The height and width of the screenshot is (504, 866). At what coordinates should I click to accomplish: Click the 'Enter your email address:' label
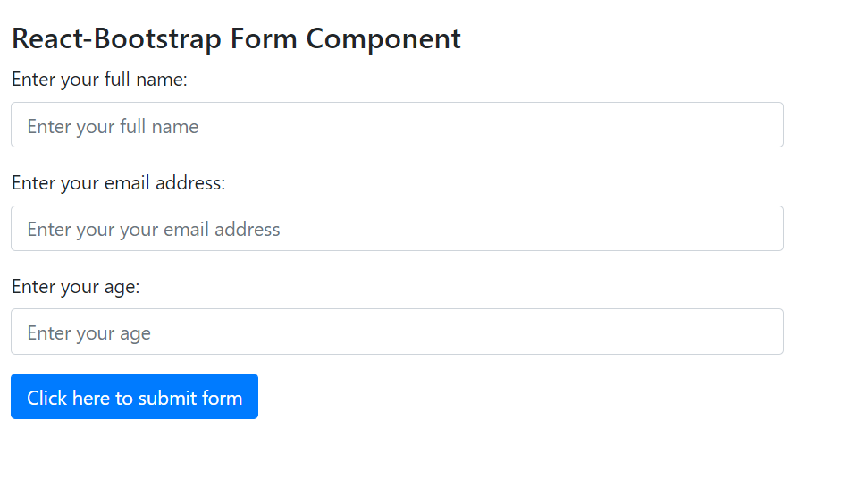118,183
